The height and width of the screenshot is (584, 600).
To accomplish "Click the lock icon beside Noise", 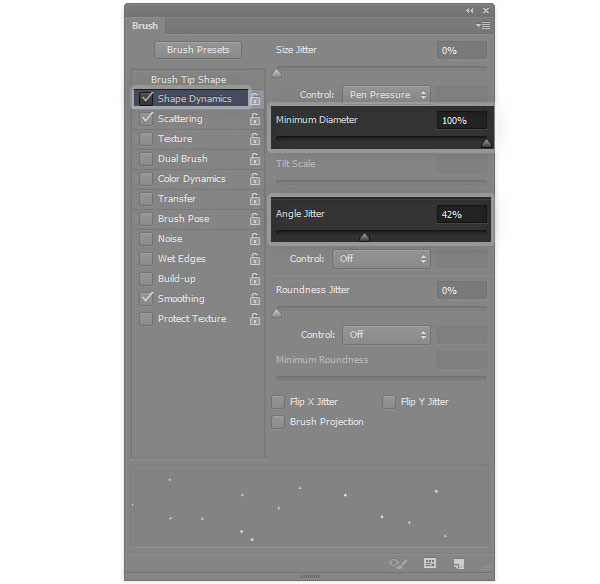I will coord(255,239).
